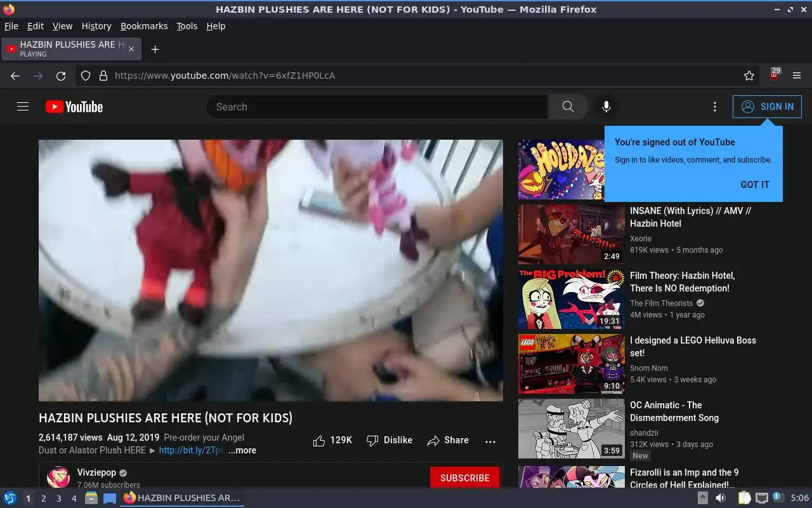The height and width of the screenshot is (508, 812).
Task: Switch to workspace 4 on taskbar
Action: tap(74, 498)
